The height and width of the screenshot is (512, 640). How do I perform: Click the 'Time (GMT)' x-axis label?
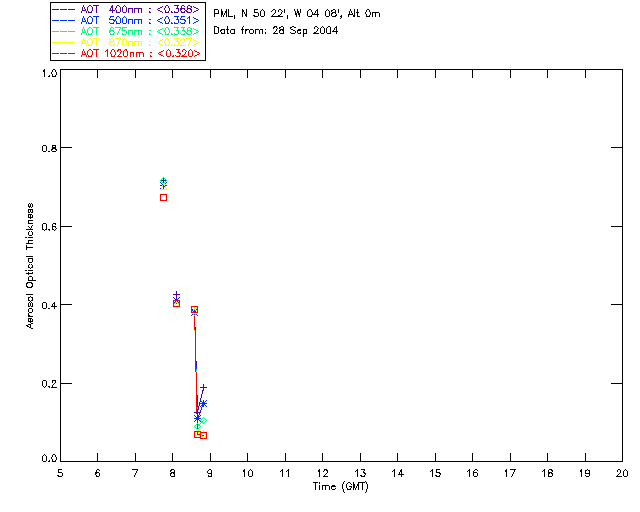(341, 486)
